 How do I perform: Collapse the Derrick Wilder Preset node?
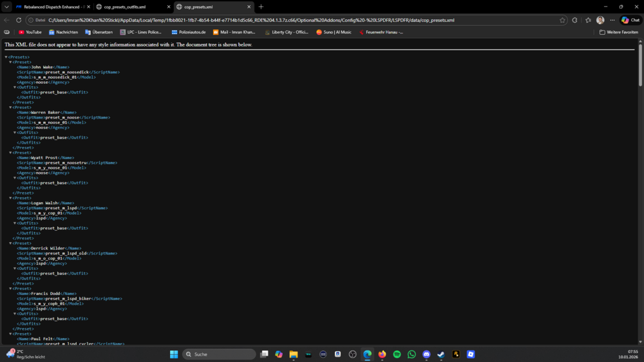point(11,243)
